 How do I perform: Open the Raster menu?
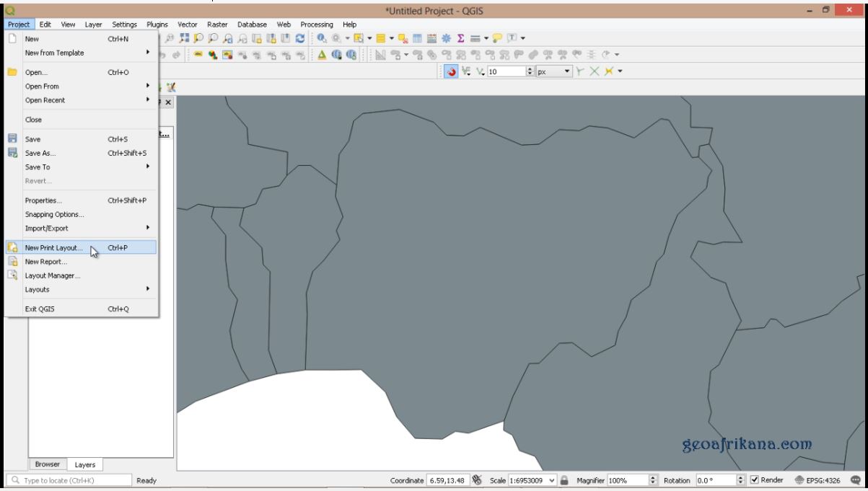(217, 24)
